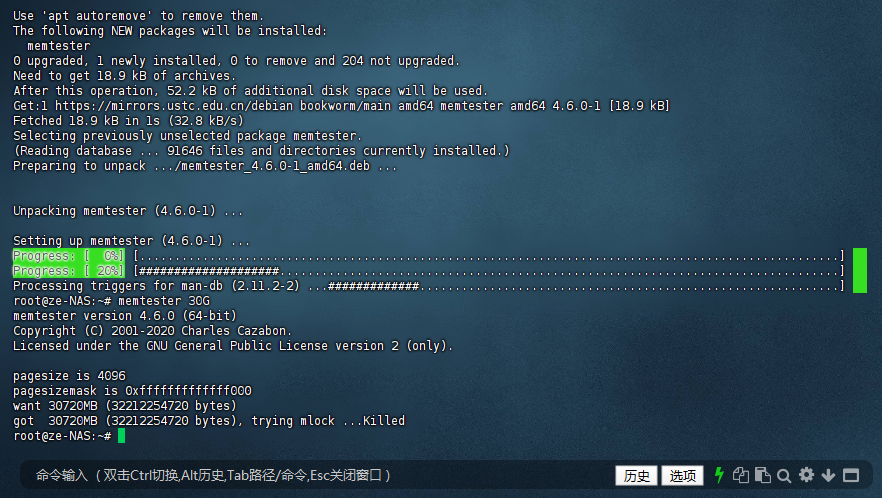The height and width of the screenshot is (498, 882).
Task: Focus the 命令输入 command input field
Action: click(x=315, y=475)
